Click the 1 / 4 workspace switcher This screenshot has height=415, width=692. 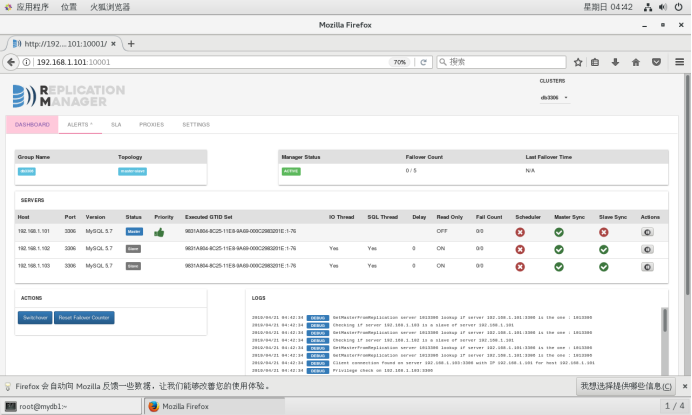click(675, 406)
